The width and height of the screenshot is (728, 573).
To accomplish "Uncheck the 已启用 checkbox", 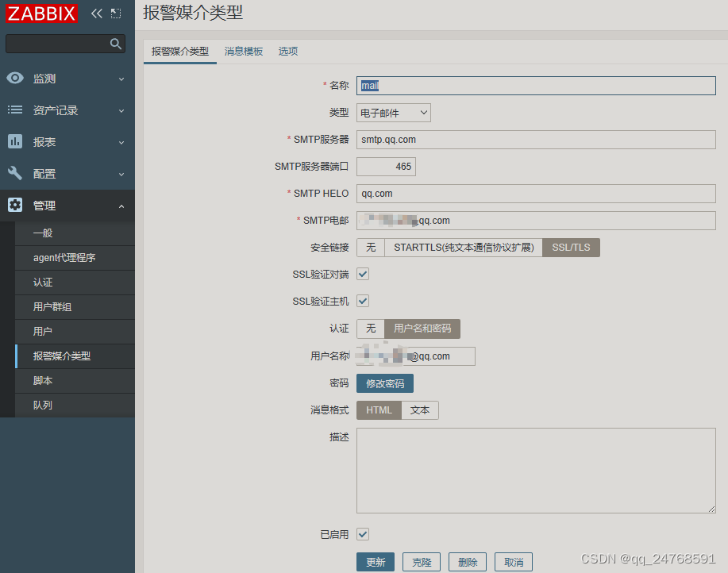I will (363, 534).
